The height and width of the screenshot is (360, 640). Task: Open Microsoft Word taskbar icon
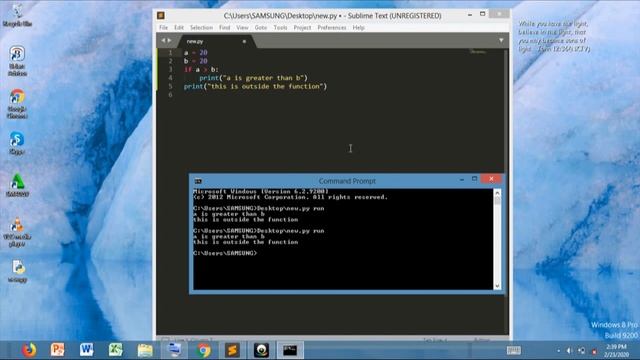coord(87,350)
